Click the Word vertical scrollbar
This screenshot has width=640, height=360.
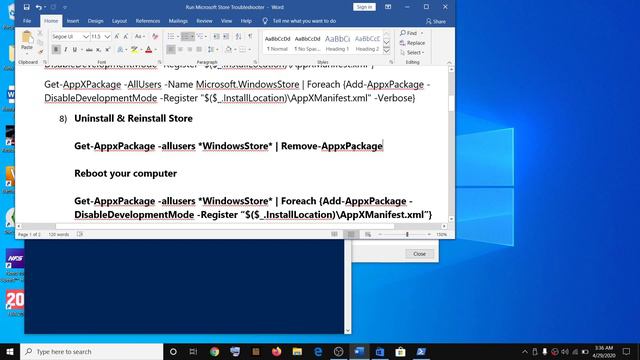[x=451, y=144]
